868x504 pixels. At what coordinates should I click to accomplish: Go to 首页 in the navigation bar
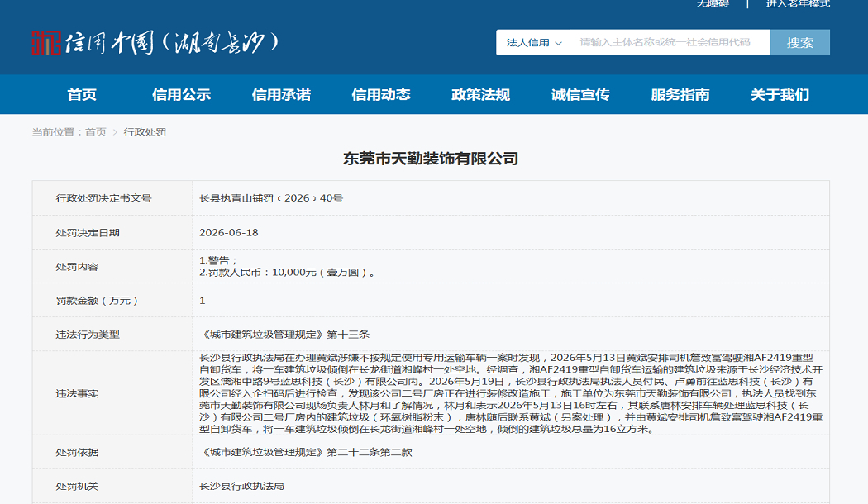tap(82, 95)
